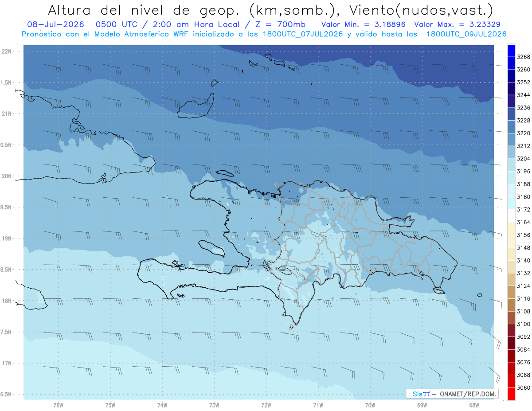Click the legend value 3180
Screen dimensions: 532x411
524,197
